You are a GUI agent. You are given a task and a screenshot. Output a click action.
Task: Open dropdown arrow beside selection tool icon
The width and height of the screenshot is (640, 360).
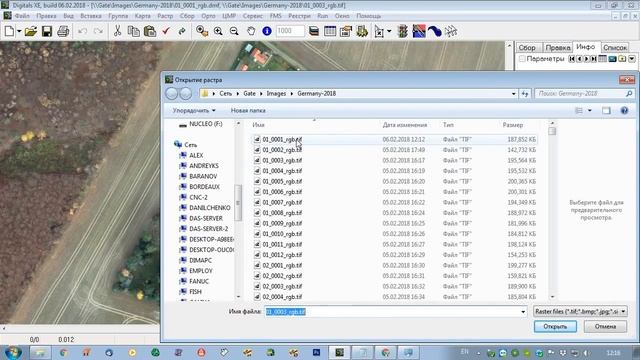(x=389, y=31)
